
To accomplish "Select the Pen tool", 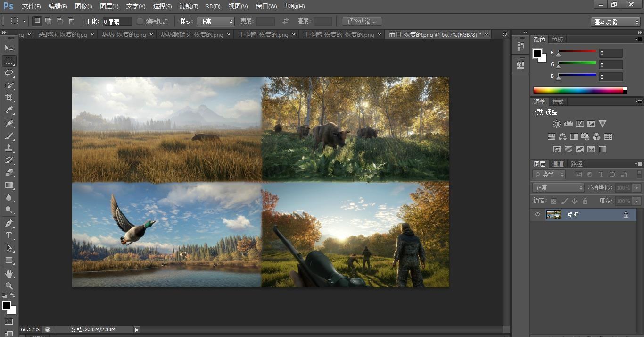I will pos(9,223).
